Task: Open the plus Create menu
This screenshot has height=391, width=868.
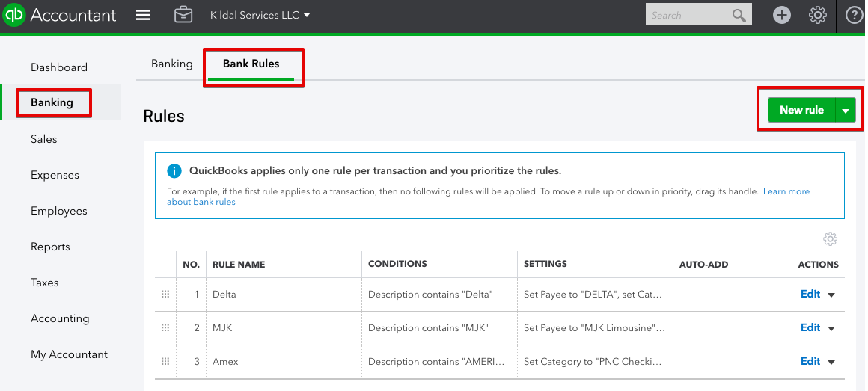Action: click(782, 15)
